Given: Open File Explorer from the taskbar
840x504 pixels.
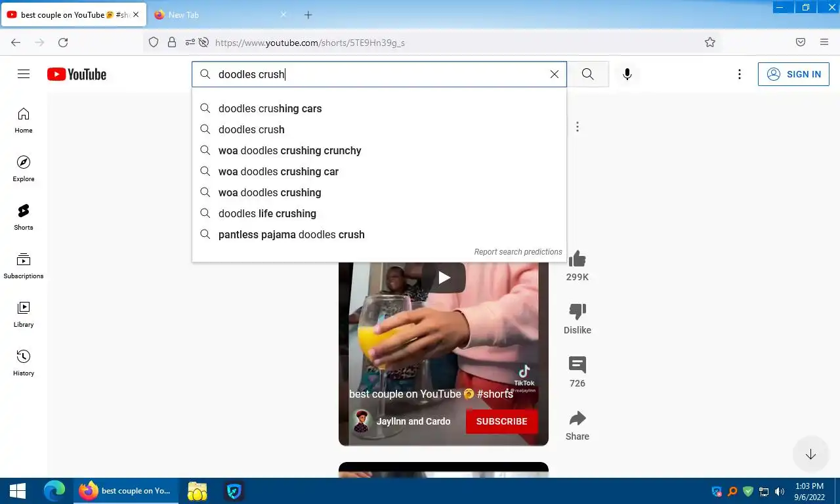Looking at the screenshot, I should tap(197, 491).
